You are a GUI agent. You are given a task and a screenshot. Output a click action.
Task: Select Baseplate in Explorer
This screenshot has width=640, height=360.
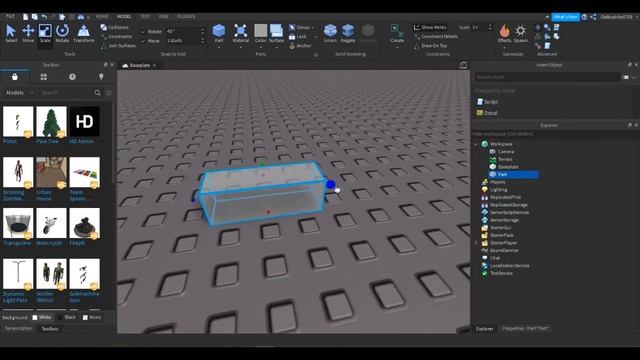508,167
